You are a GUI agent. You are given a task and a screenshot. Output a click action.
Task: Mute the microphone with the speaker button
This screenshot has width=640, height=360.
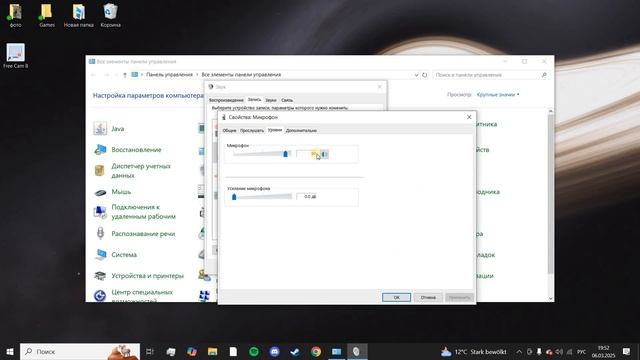point(324,154)
